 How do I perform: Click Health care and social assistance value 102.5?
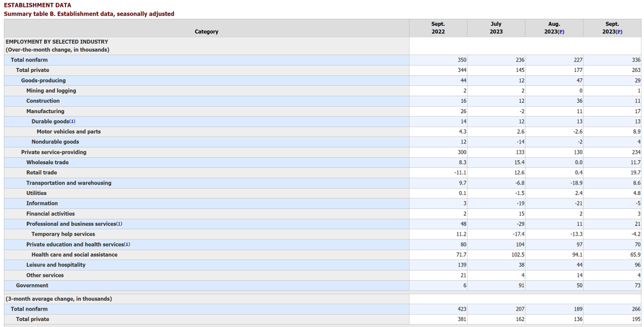(518, 255)
